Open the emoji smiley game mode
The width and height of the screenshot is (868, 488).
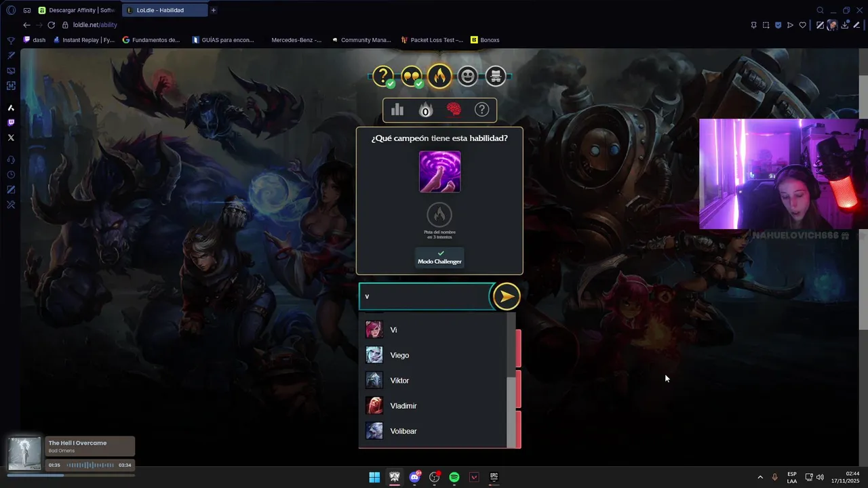[467, 76]
